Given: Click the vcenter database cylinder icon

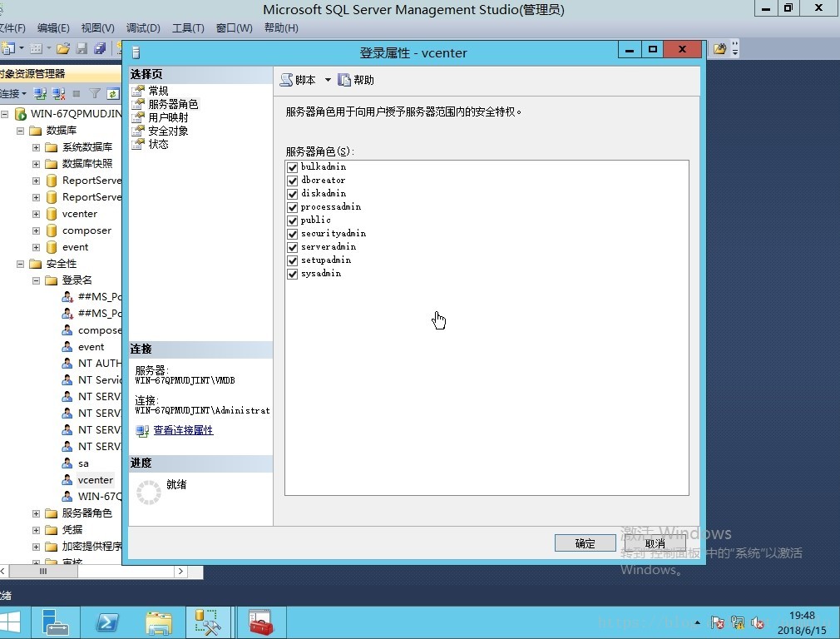Looking at the screenshot, I should click(52, 214).
